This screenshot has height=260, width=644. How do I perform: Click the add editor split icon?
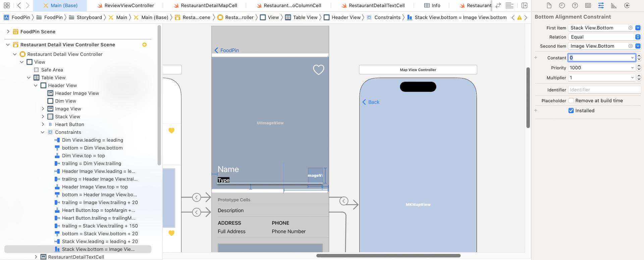(525, 5)
